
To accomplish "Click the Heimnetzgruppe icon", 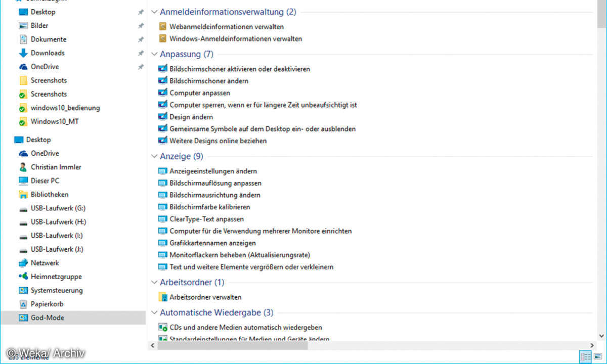I will (23, 277).
